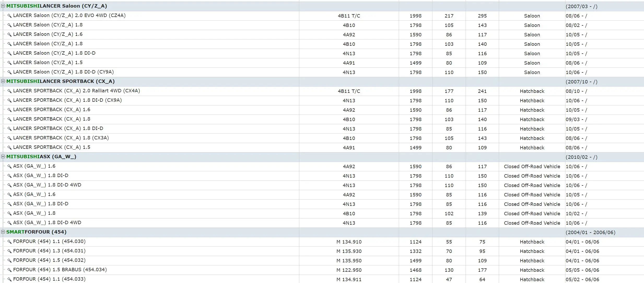644x283 pixels.
Task: Click engine code M 135.930
Action: (349, 251)
